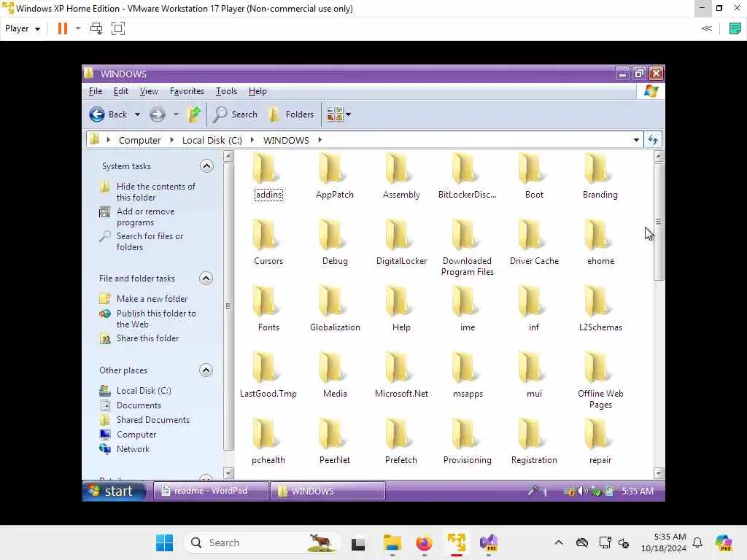Select the Cursors folder icon
Image resolution: width=747 pixels, height=560 pixels.
click(x=266, y=235)
